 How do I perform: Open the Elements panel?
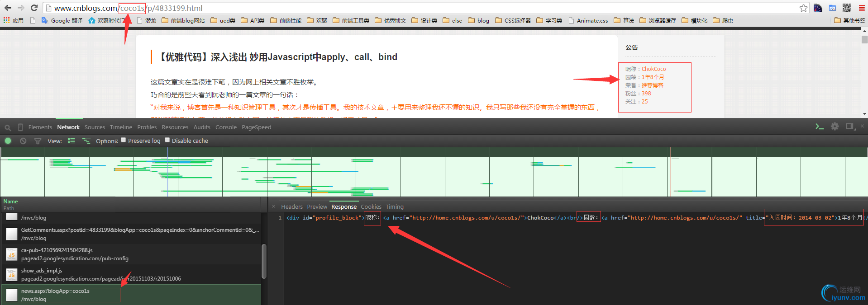40,127
